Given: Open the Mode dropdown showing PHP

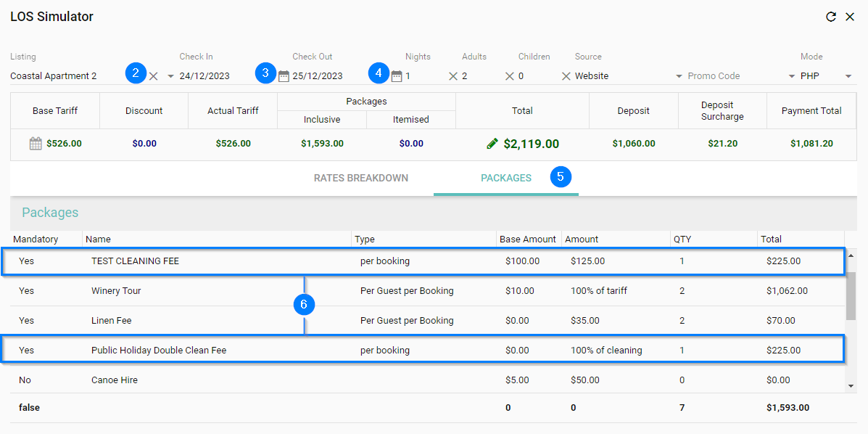Looking at the screenshot, I should [x=848, y=76].
